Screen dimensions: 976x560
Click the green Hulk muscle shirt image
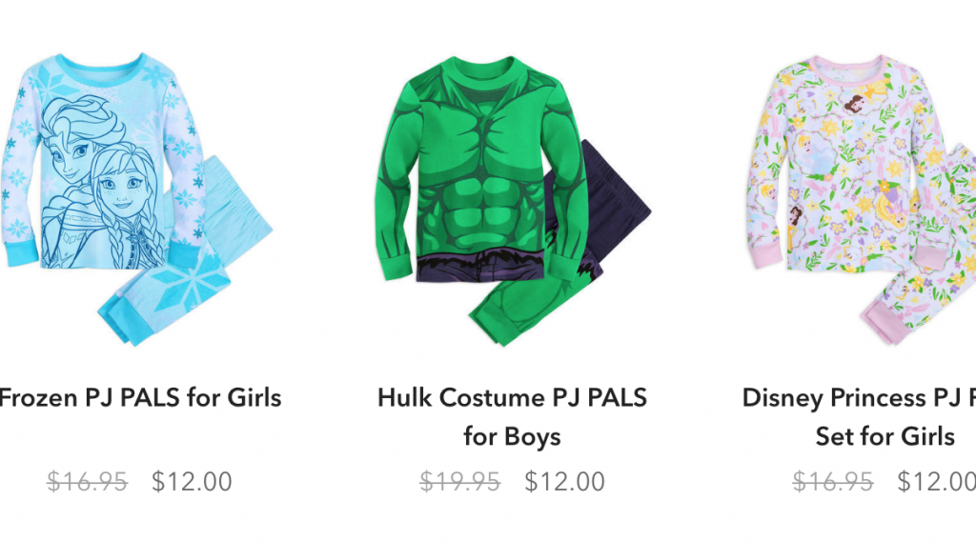[x=482, y=170]
